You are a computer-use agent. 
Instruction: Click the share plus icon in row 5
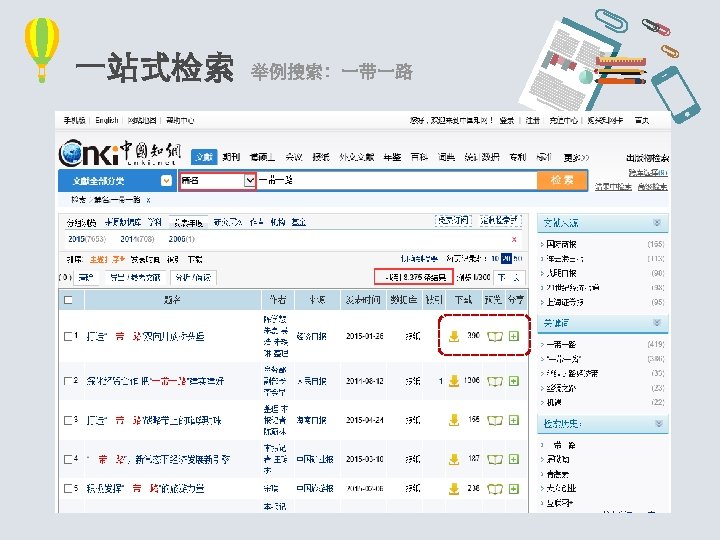pos(514,489)
